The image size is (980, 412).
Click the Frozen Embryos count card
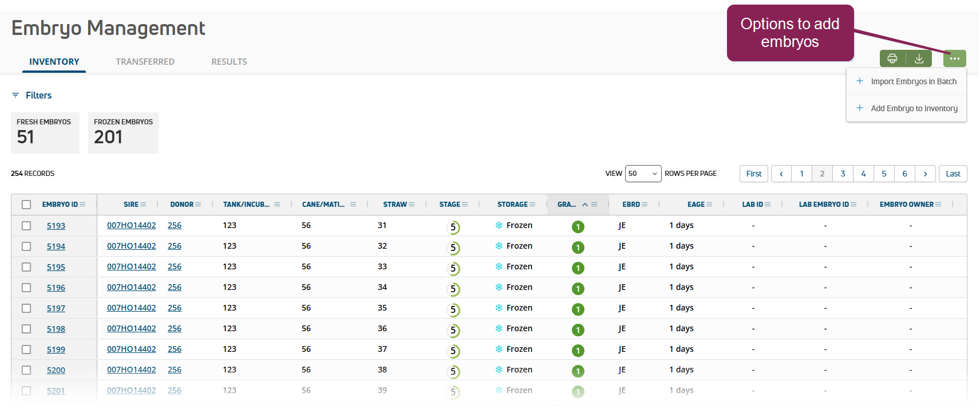pyautogui.click(x=123, y=133)
